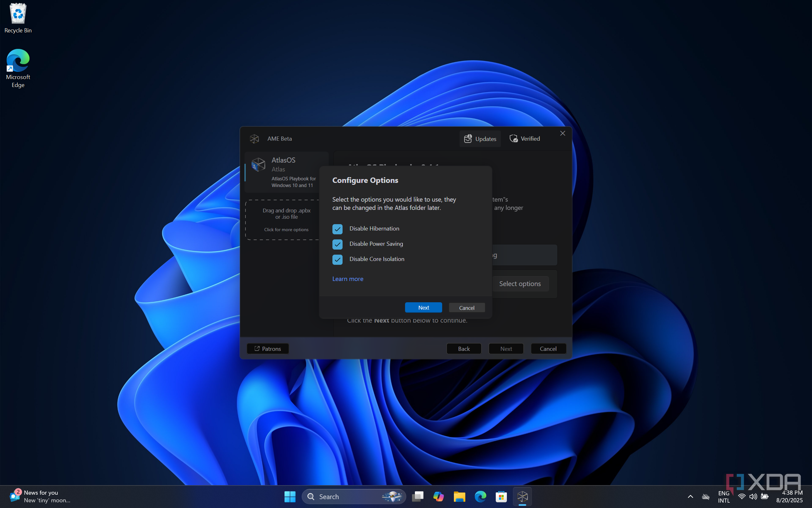Show hidden system tray icons

point(690,497)
